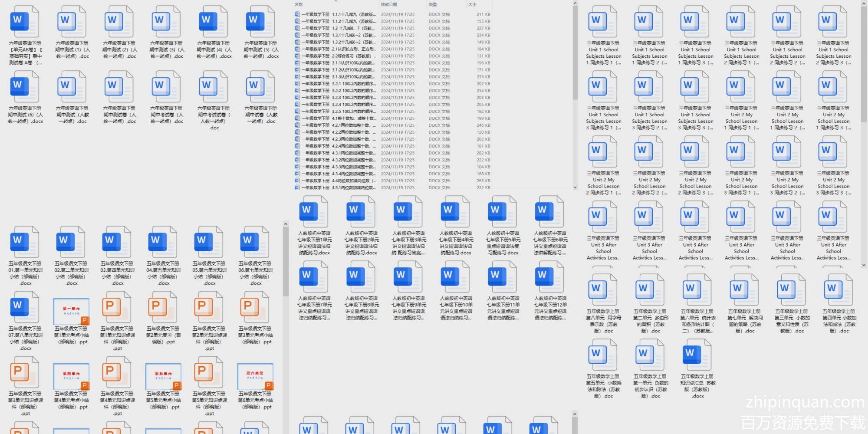The height and width of the screenshot is (434, 868).
Task: Select 五年级数学上册 第四单元 小数加法和减法 .doc
Action: [x=838, y=304]
